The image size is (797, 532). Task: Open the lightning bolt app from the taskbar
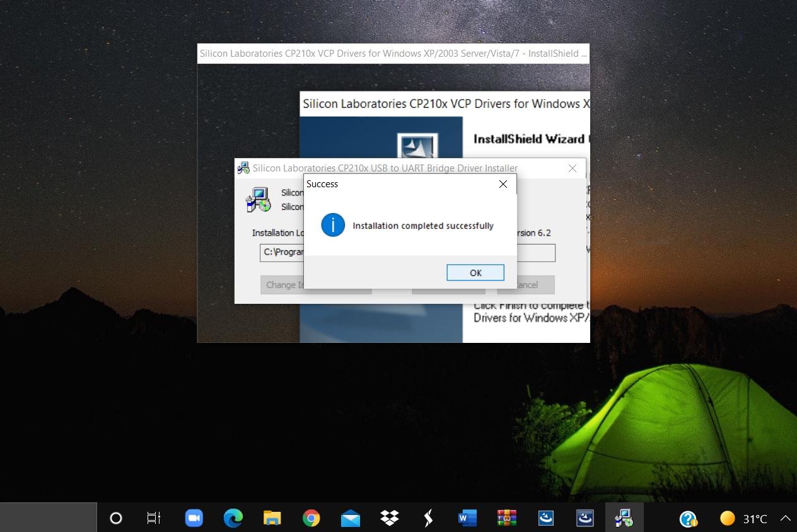pos(428,518)
